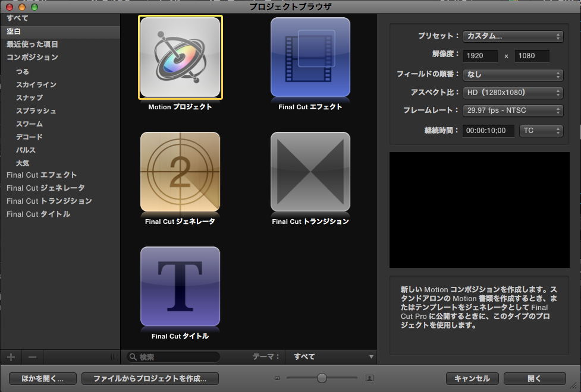The width and height of the screenshot is (581, 392).
Task: Open the フィールドの順番 dropdown
Action: tap(513, 75)
